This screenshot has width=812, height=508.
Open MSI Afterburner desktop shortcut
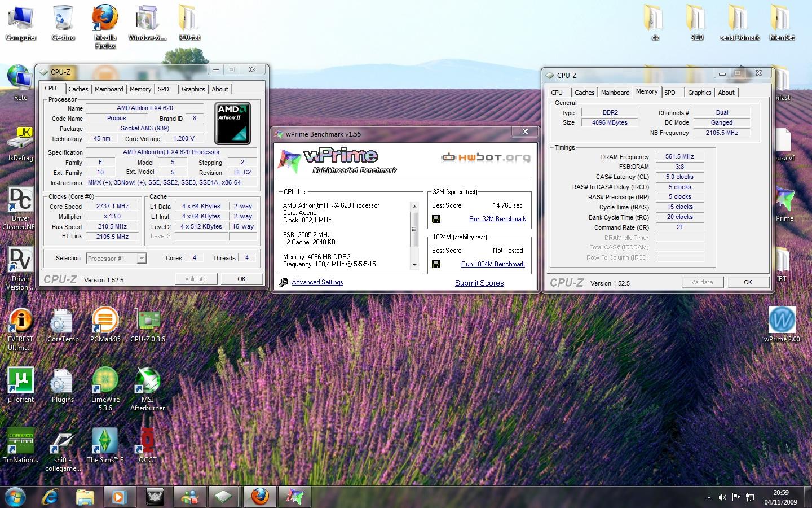coord(148,389)
